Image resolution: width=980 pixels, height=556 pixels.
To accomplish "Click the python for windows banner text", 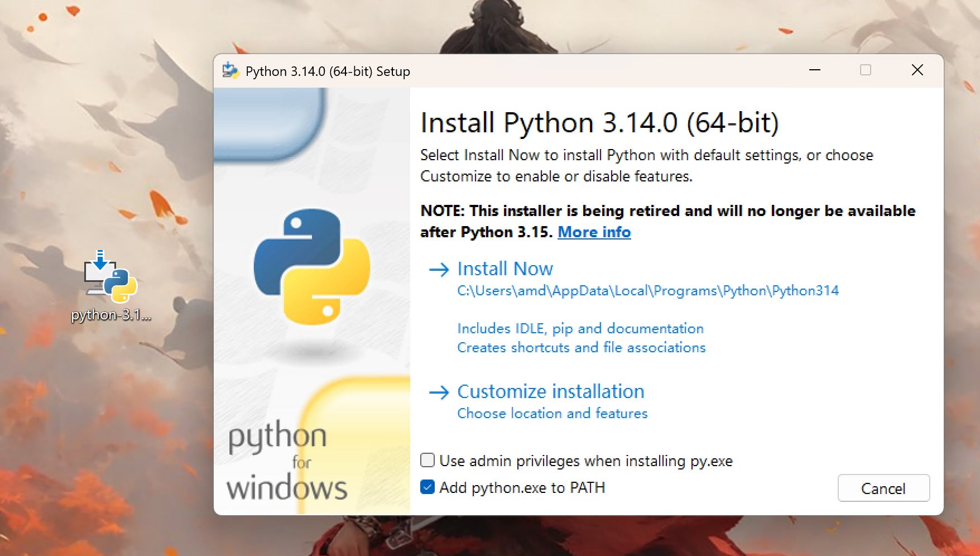I will (286, 462).
